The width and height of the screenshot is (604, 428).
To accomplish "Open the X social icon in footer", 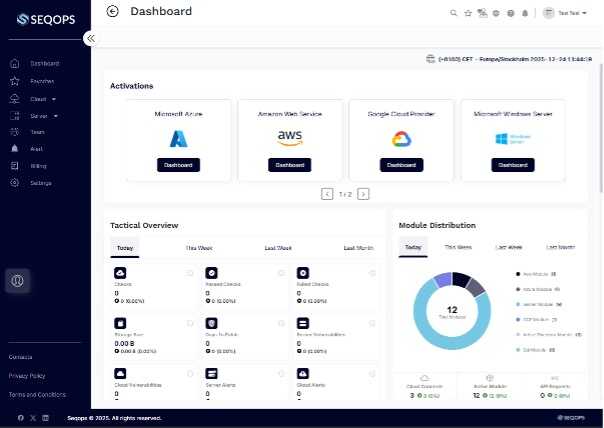I will click(33, 418).
